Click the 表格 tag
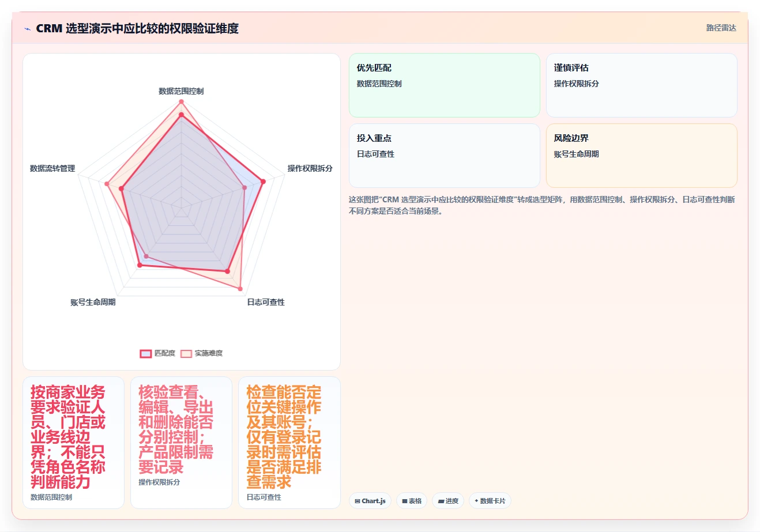This screenshot has height=532, width=760. click(x=412, y=501)
